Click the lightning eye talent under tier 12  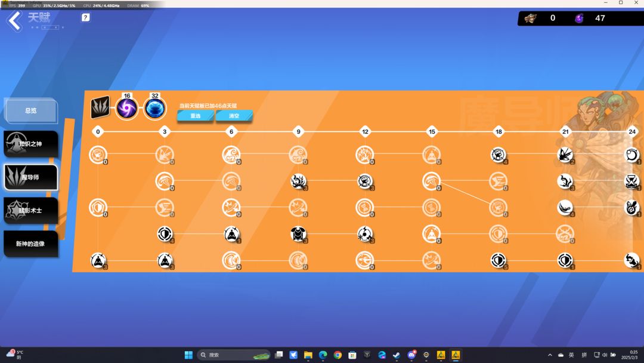(x=365, y=234)
